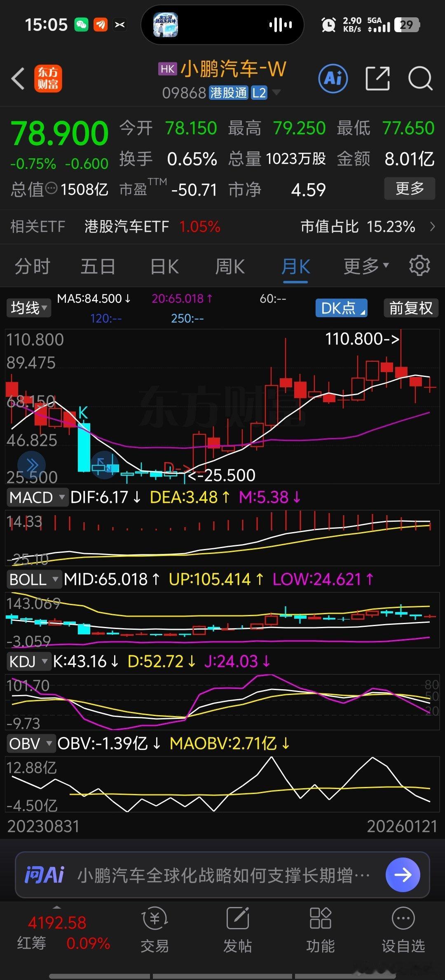Viewport: 445px width, 980px height.
Task: Tap the alarm clock status icon
Action: 328,25
